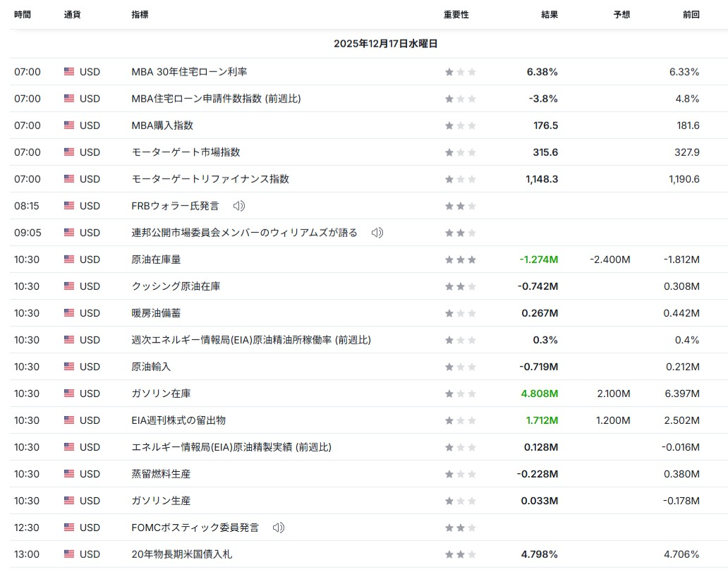728x572 pixels.
Task: Select the 指標 column header
Action: tap(140, 15)
